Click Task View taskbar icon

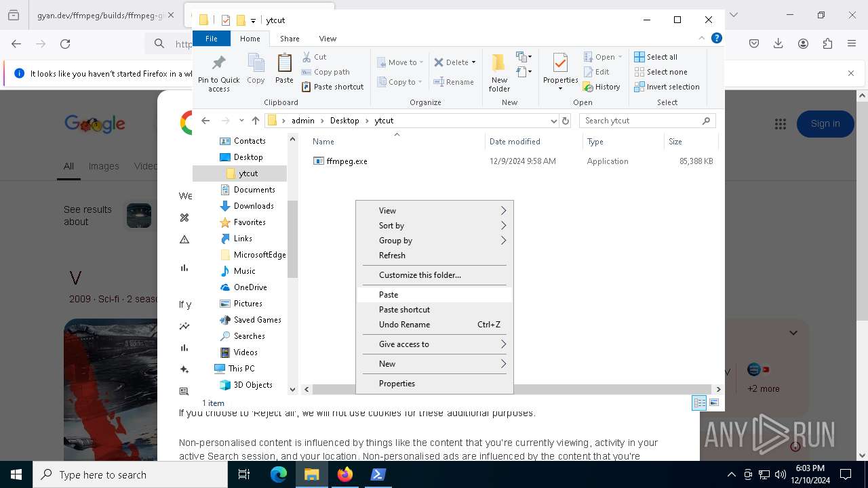pos(244,474)
